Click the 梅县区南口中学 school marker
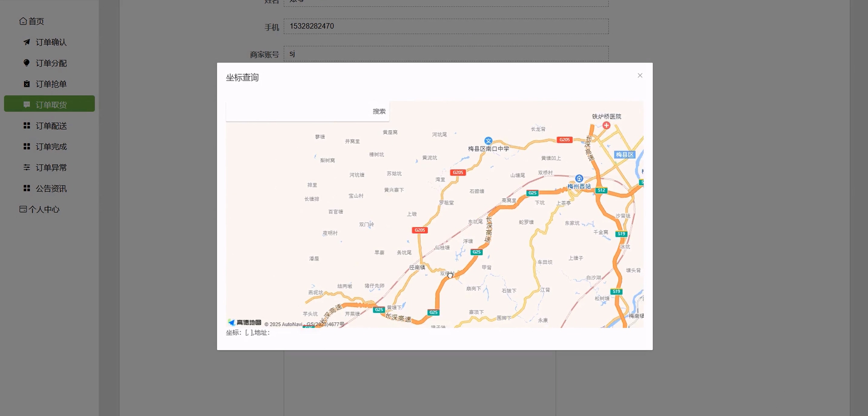868x416 pixels. pos(488,141)
